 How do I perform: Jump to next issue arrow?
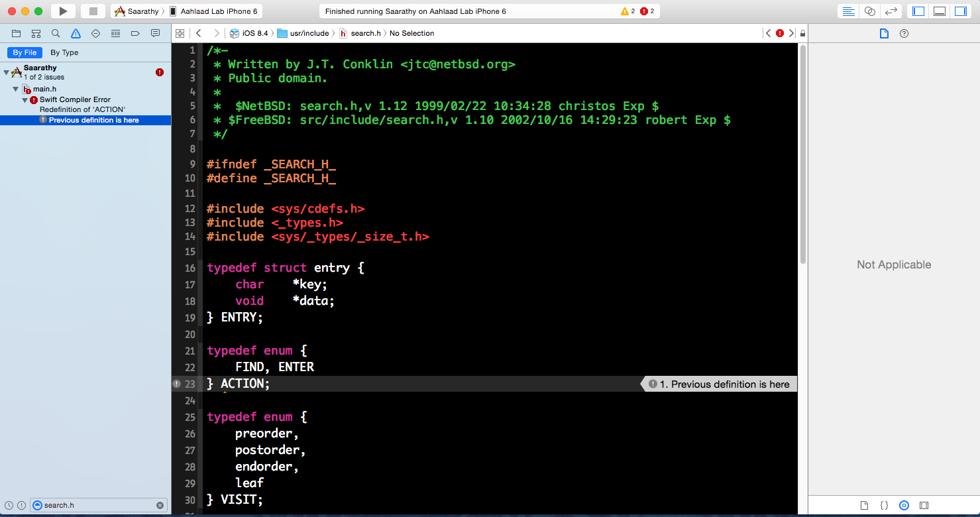[791, 33]
